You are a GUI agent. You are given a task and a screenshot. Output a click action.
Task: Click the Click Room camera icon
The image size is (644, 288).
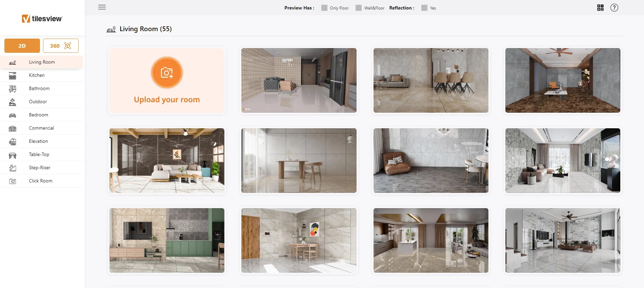13,181
